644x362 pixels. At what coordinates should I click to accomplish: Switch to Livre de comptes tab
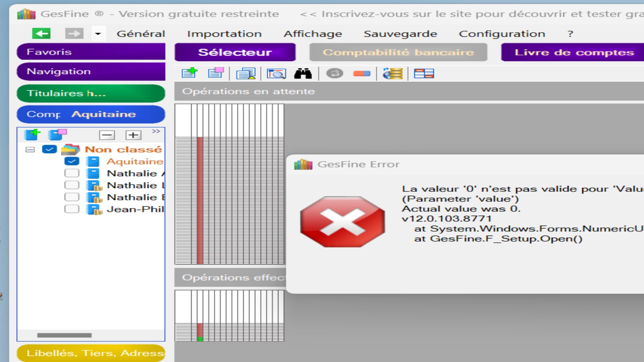click(574, 52)
